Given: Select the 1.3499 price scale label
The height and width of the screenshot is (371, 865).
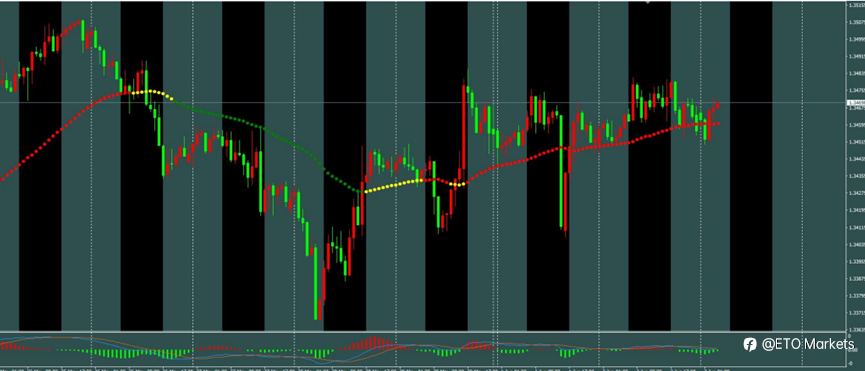Looking at the screenshot, I should tap(856, 39).
